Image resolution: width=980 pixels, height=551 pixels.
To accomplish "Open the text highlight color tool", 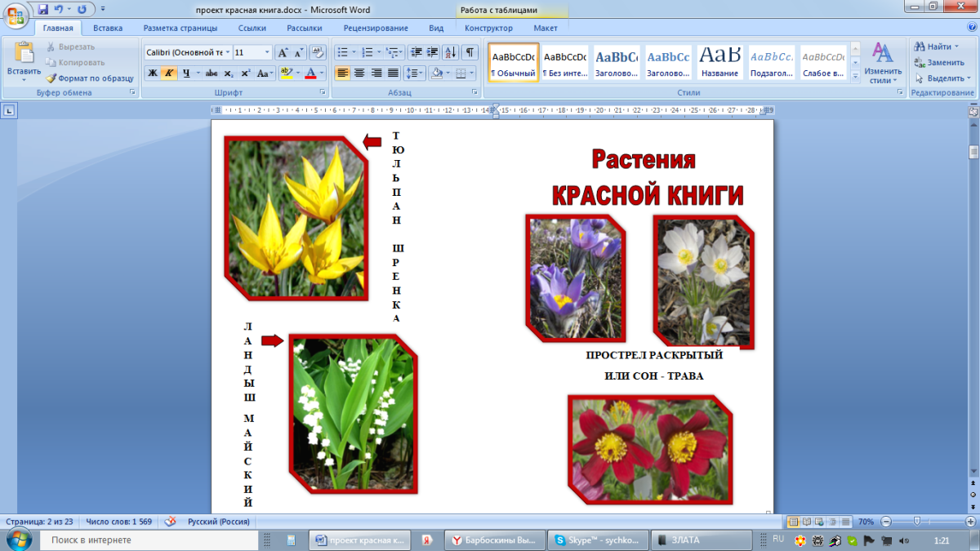I will tap(287, 73).
